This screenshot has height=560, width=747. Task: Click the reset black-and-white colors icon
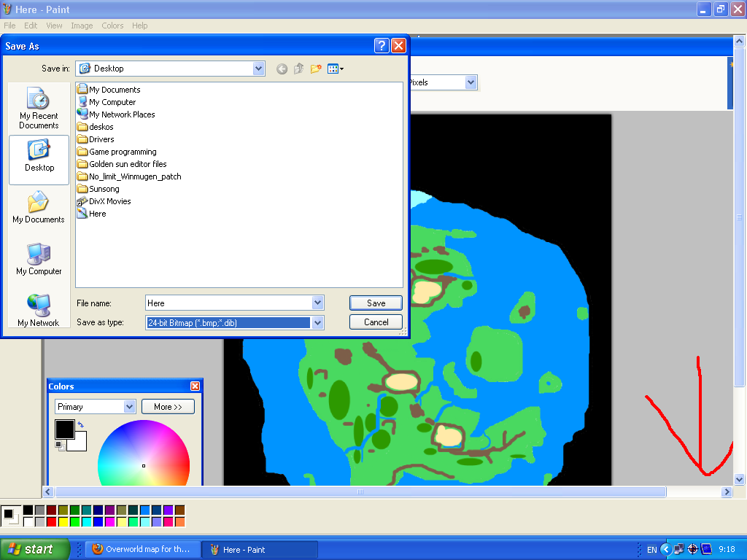click(59, 444)
